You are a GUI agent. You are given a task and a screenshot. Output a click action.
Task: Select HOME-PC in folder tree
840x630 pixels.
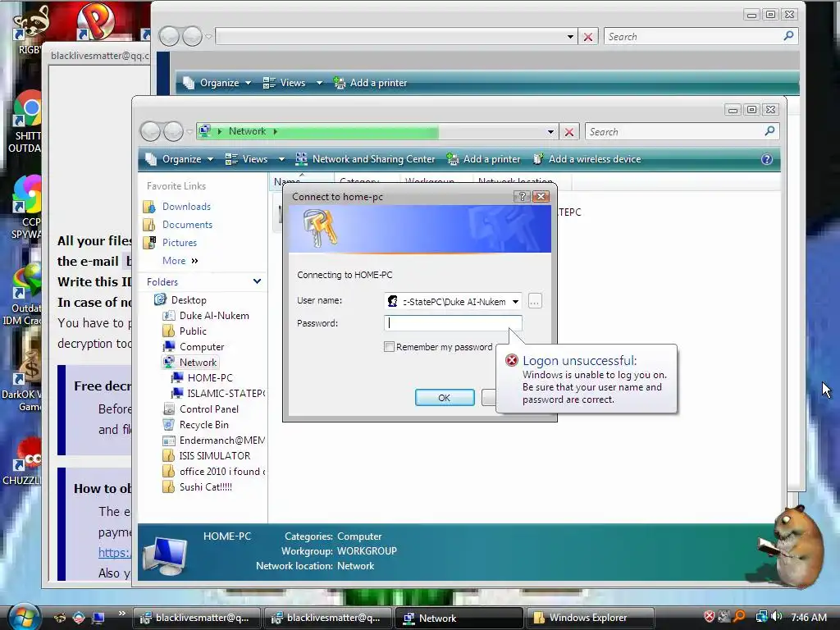[209, 377]
